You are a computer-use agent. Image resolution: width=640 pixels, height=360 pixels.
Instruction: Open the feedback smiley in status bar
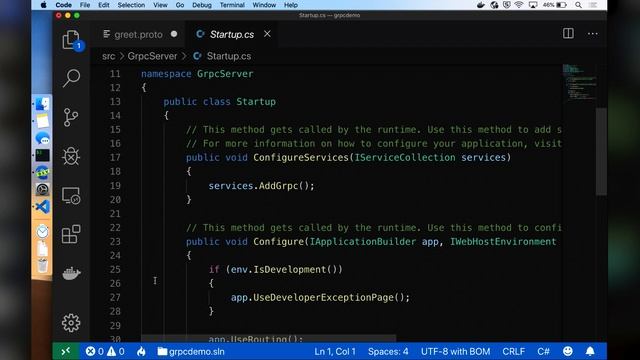click(x=568, y=351)
